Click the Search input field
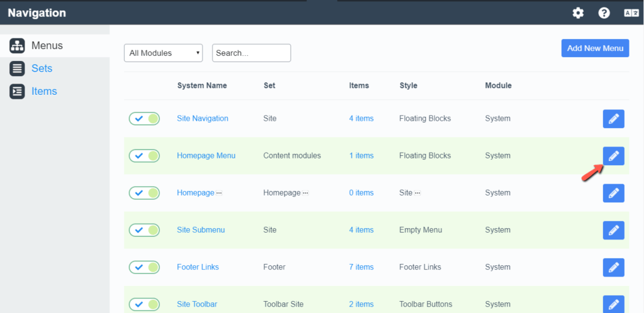 (252, 53)
